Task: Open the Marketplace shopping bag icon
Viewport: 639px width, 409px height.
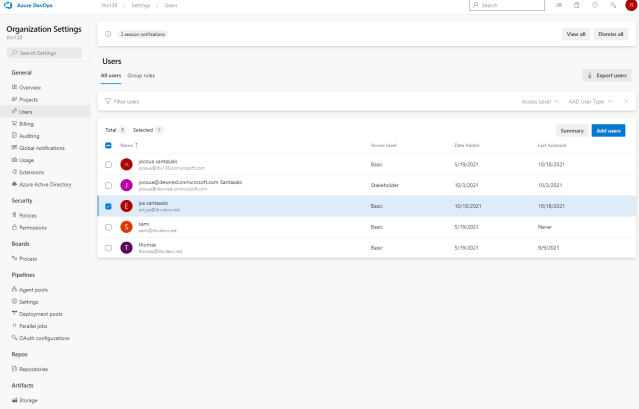Action: tap(577, 6)
